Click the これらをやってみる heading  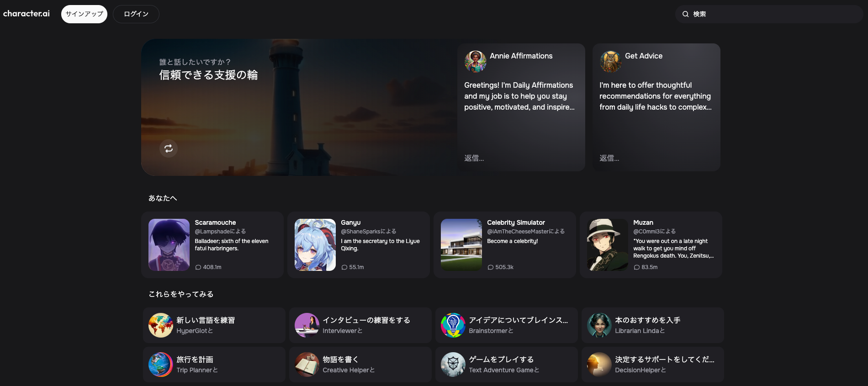click(181, 294)
